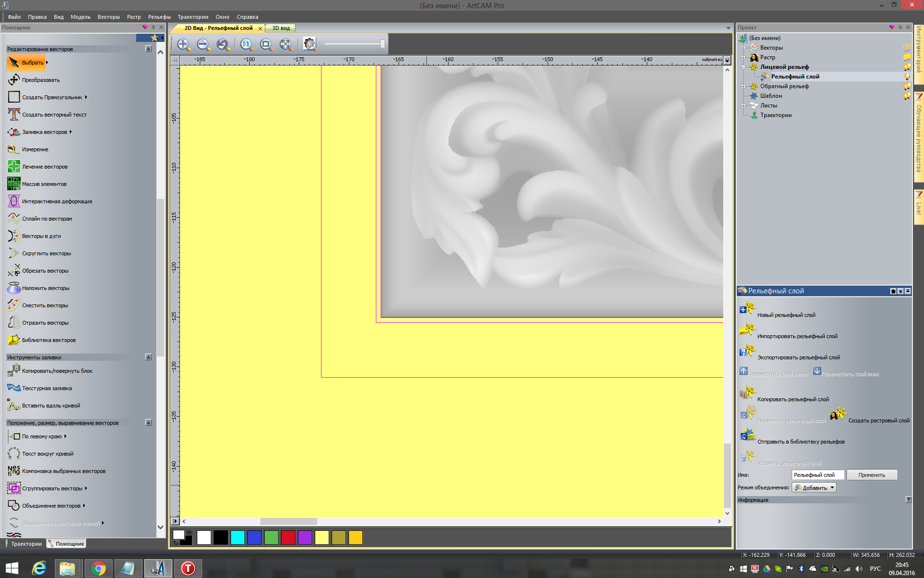Image resolution: width=924 pixels, height=578 pixels.
Task: Switch to the 3D вид tab
Action: coord(281,28)
